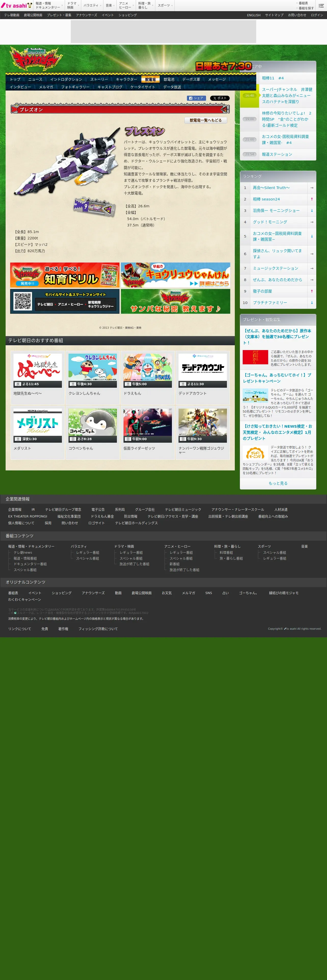Image resolution: width=327 pixels, height=980 pixels.
Task: Open the わくわくキャンペーン footer link
Action: click(x=24, y=600)
